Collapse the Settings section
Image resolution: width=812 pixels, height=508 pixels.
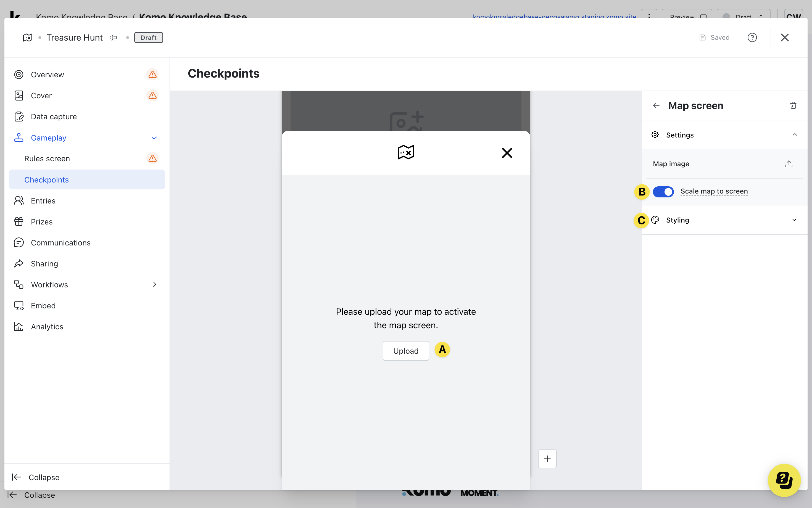click(794, 135)
